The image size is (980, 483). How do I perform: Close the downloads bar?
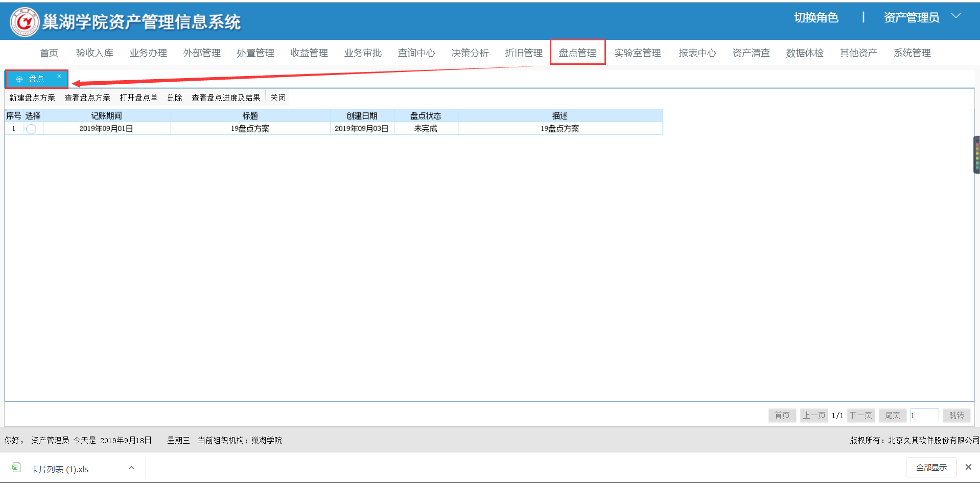click(968, 467)
